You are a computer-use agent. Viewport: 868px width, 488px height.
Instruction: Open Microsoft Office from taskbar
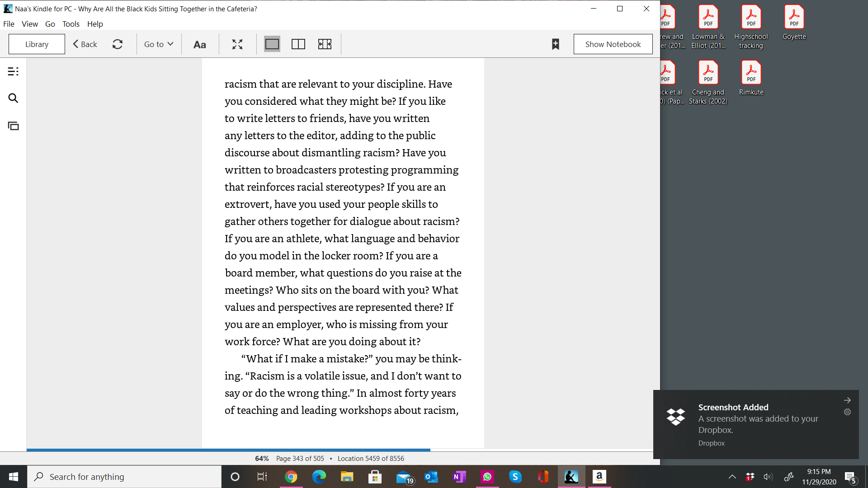pyautogui.click(x=543, y=477)
